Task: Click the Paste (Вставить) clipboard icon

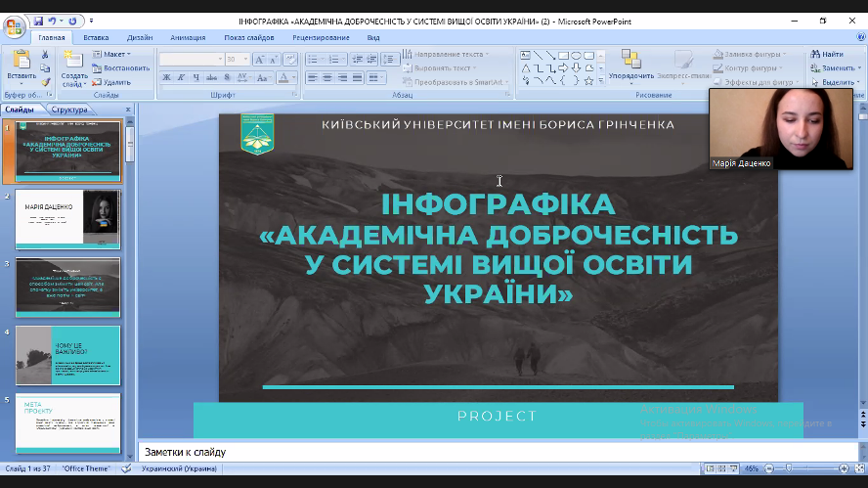Action: [21, 61]
